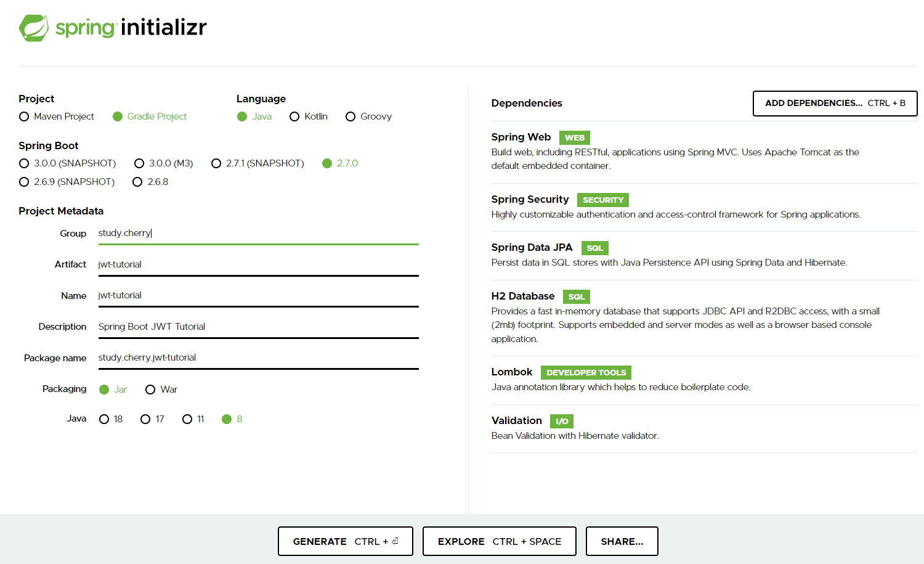Click the SECURITY tag badge

point(603,200)
